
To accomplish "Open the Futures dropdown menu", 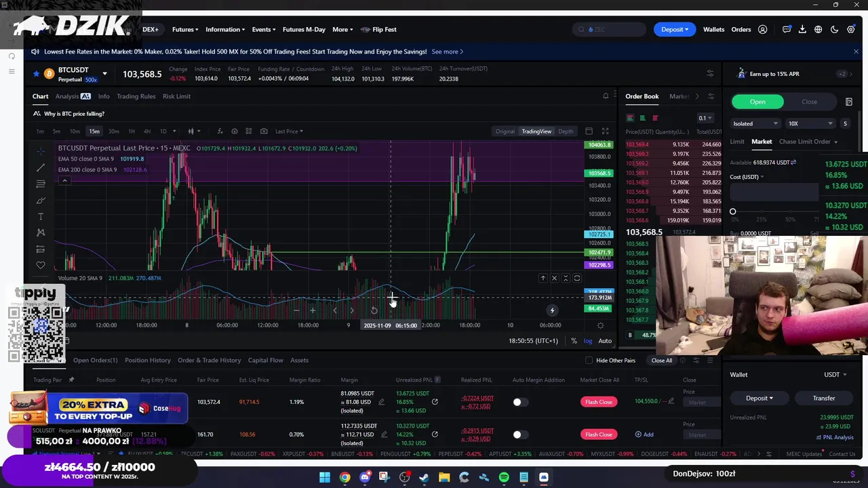I will point(185,30).
